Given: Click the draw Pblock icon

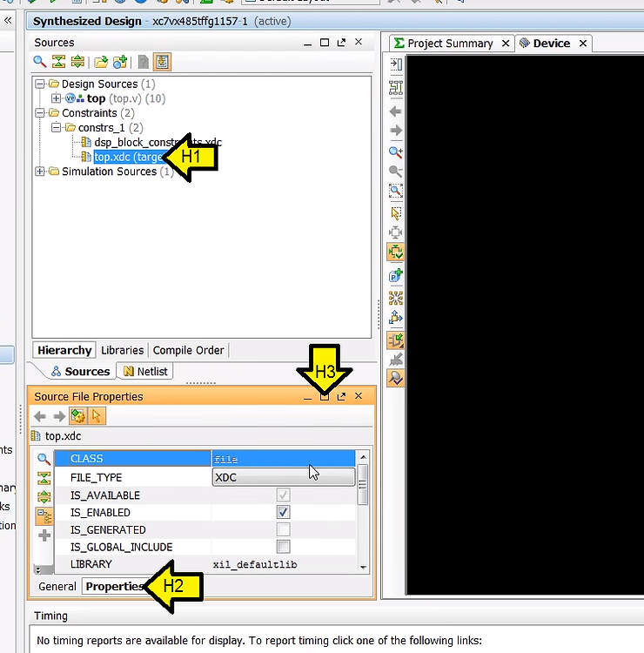Looking at the screenshot, I should pyautogui.click(x=396, y=275).
